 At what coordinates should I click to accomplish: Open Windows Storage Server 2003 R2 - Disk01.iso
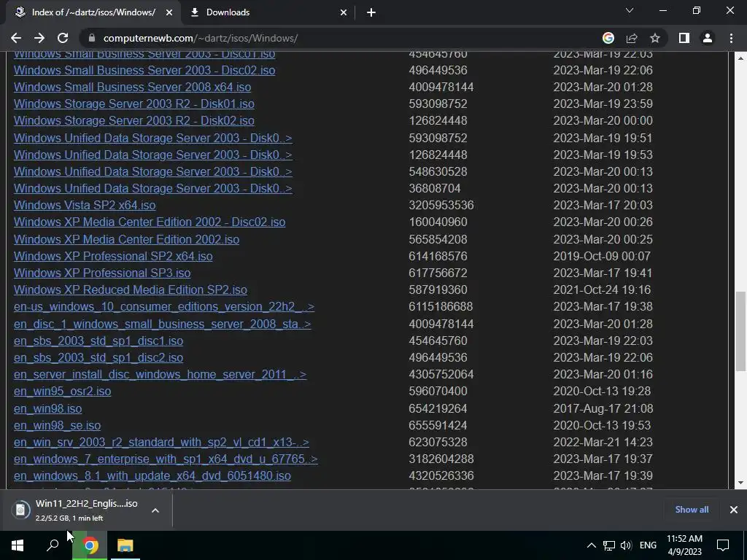pos(134,104)
